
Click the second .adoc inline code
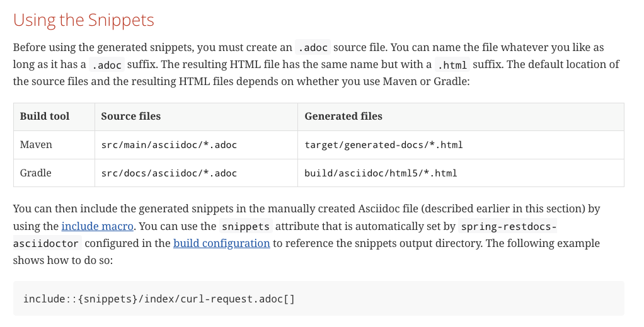106,65
